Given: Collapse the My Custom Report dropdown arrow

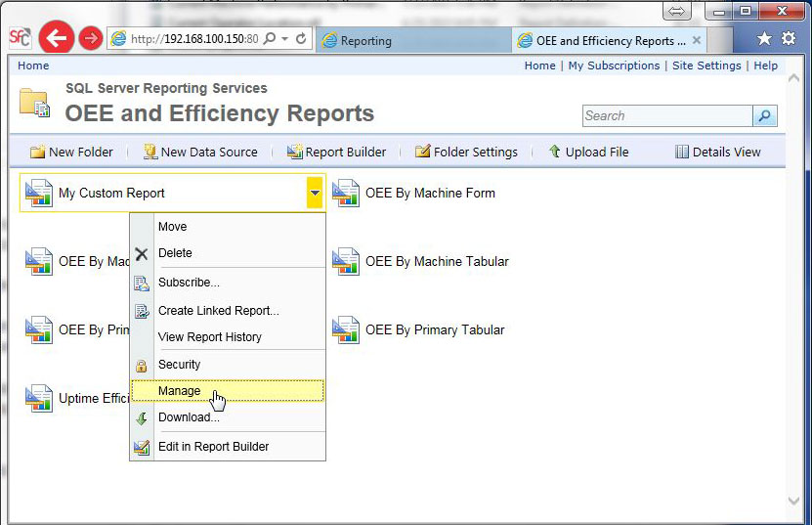Looking at the screenshot, I should pyautogui.click(x=315, y=193).
